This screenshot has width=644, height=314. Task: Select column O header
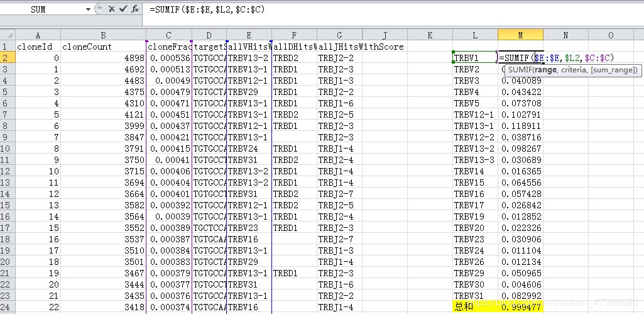(611, 35)
